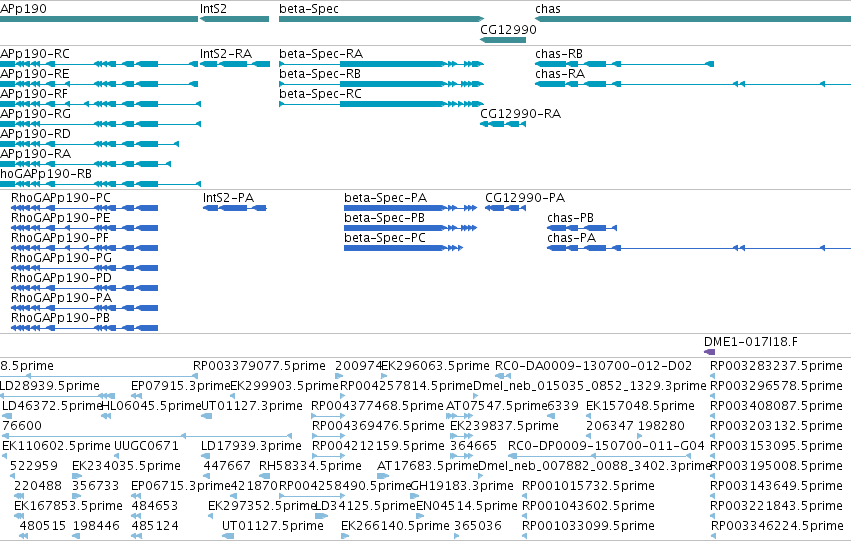The image size is (851, 541).
Task: Click the RH58334.5prime EST
Action: 310,466
